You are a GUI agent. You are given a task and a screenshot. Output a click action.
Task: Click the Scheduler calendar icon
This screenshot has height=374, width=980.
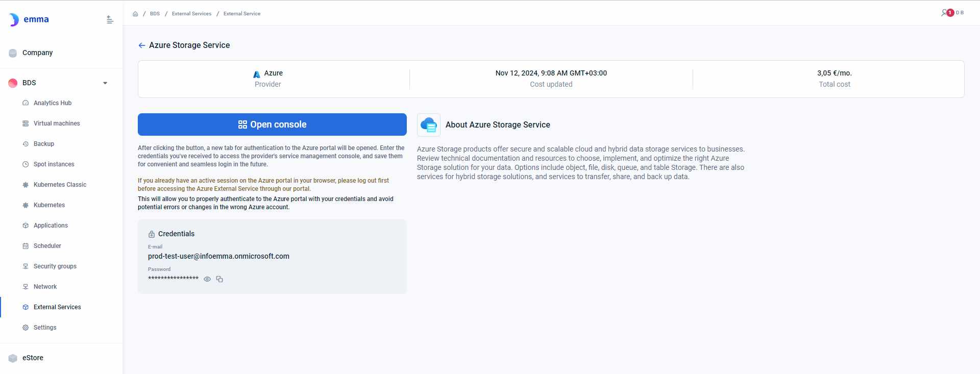tap(26, 246)
